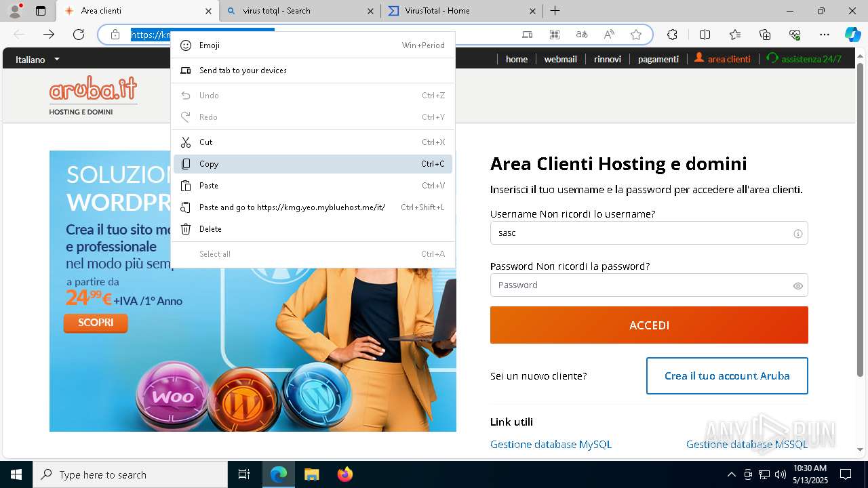Open the taskbar volume icon
This screenshot has width=868, height=488.
click(781, 474)
